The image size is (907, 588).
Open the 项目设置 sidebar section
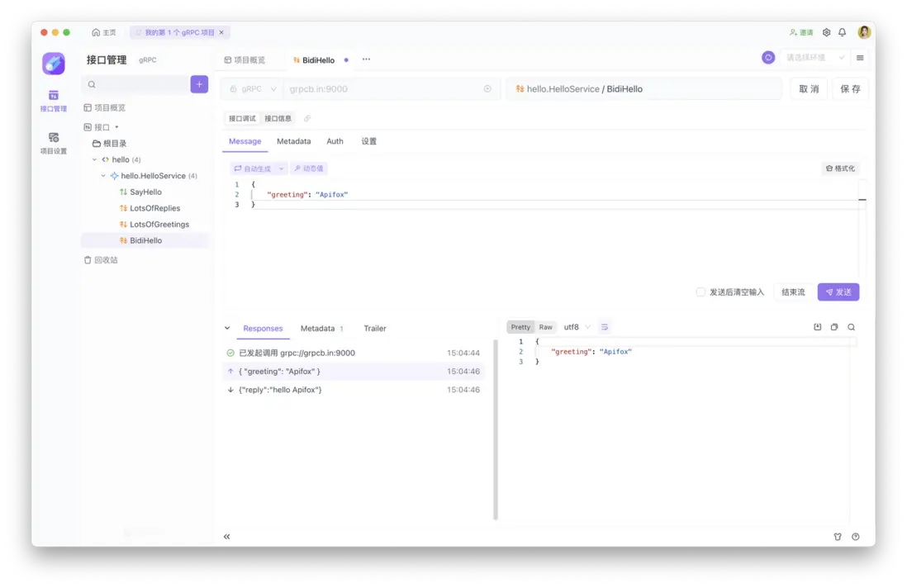coord(53,143)
